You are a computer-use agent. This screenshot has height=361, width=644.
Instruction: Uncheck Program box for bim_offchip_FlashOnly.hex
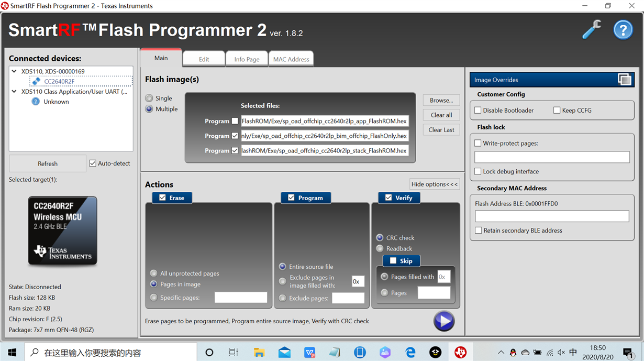(x=235, y=136)
